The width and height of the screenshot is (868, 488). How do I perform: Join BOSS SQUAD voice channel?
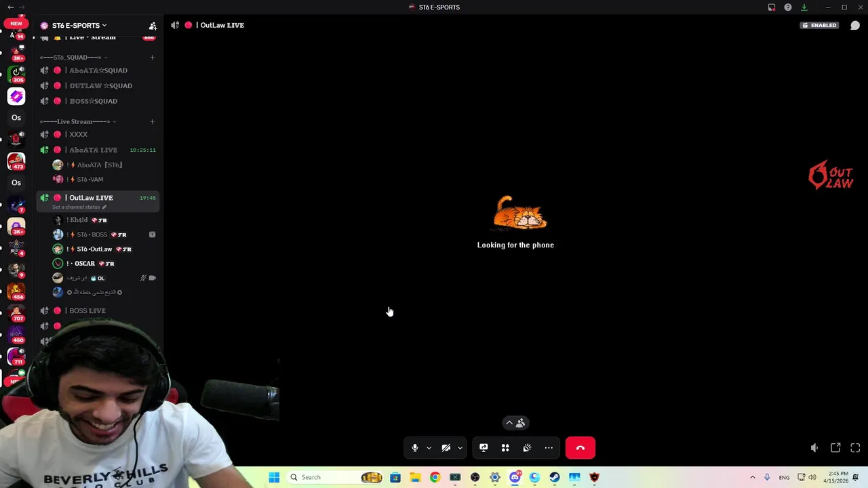tap(98, 101)
